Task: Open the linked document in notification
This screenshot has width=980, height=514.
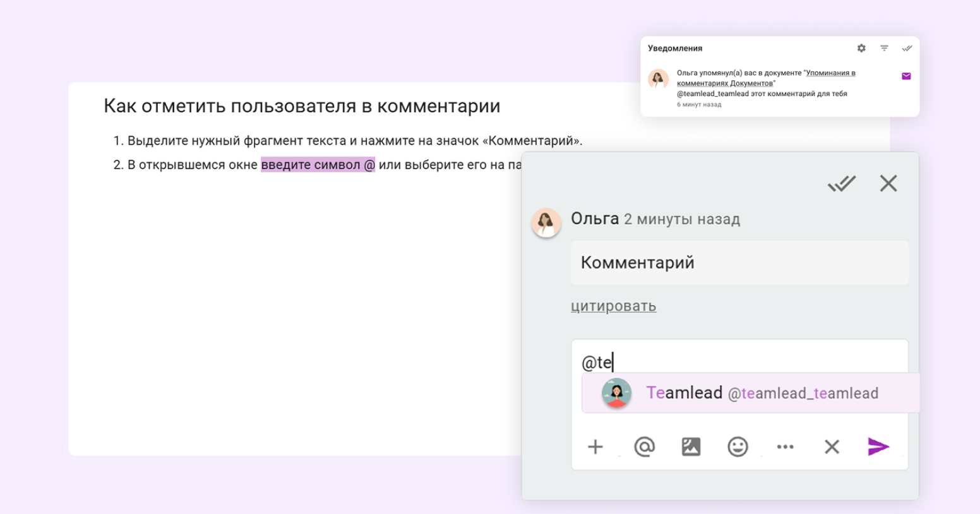Action: pos(830,73)
